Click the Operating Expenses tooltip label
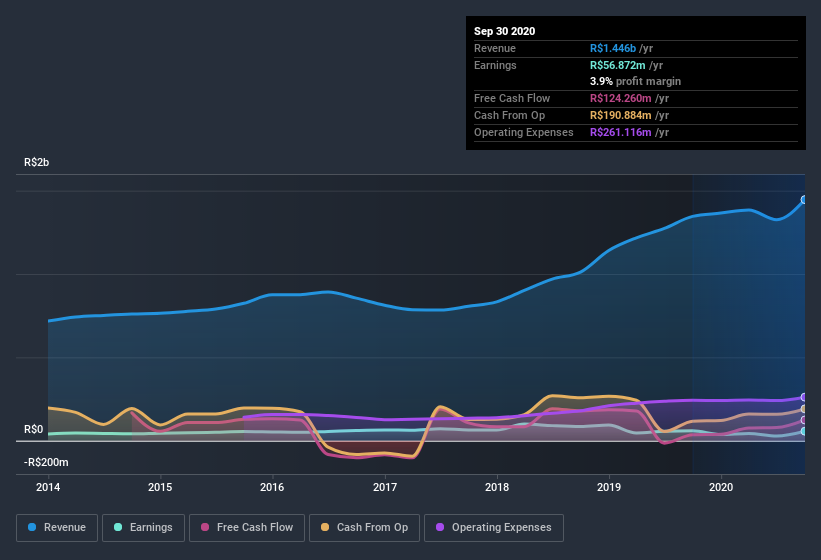The image size is (821, 560). (524, 132)
